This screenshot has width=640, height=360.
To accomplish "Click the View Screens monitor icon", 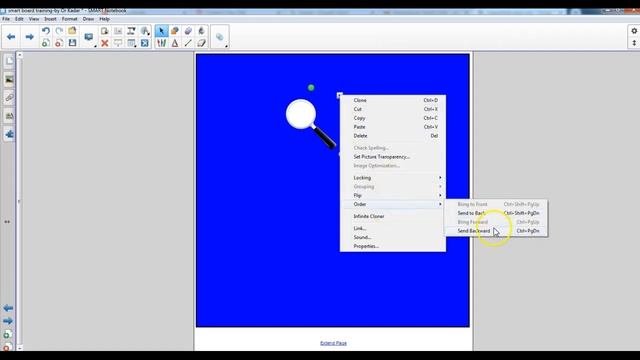I will (89, 37).
